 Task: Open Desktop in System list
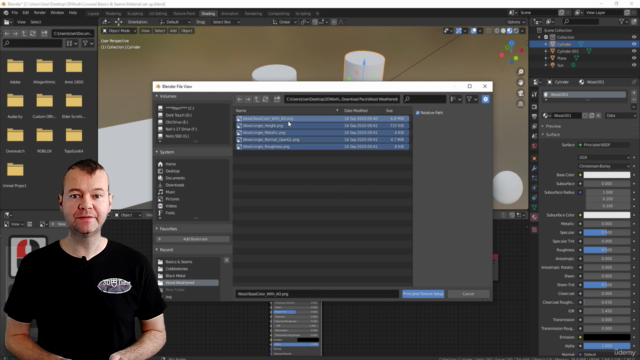tap(172, 171)
